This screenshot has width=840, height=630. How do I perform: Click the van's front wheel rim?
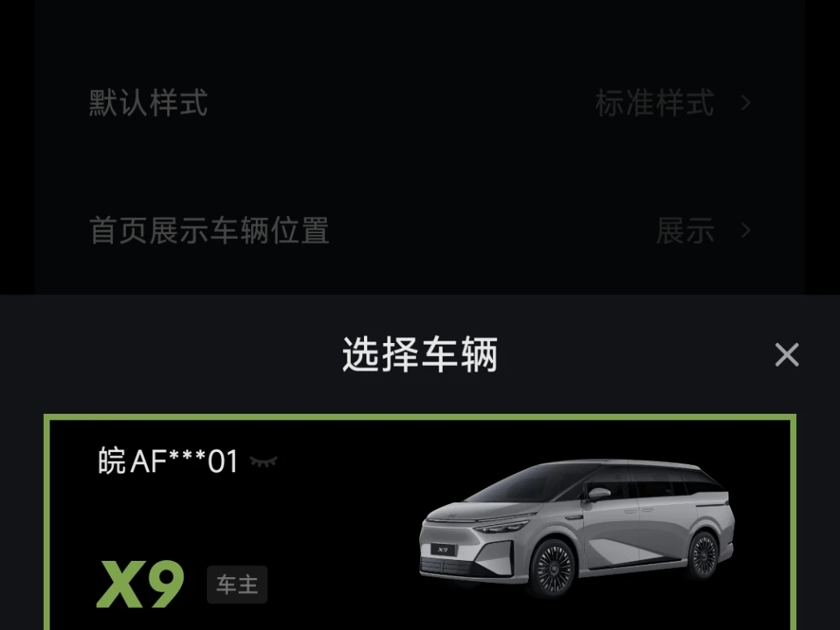tap(554, 567)
